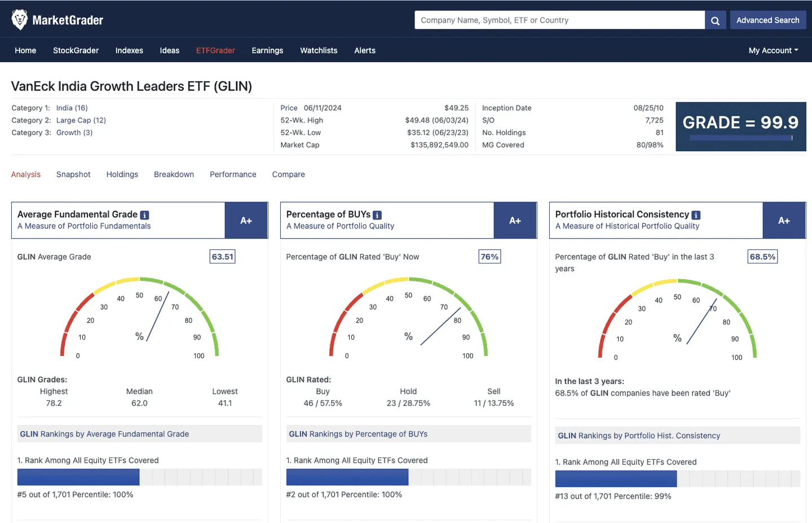Image resolution: width=812 pixels, height=523 pixels.
Task: Switch to the Compare tab
Action: tap(288, 174)
